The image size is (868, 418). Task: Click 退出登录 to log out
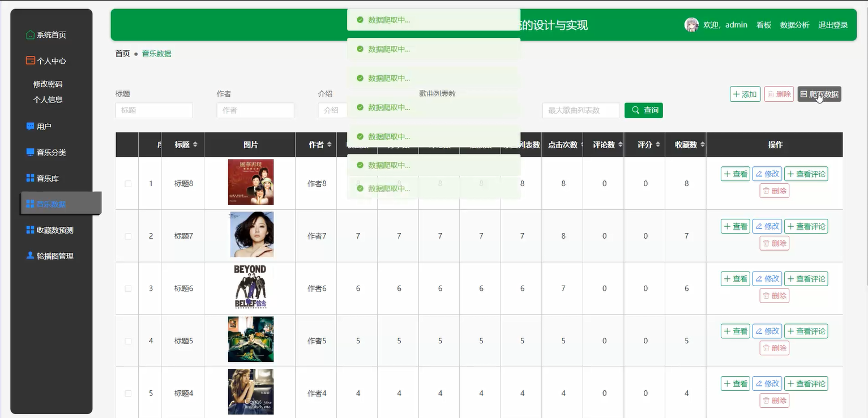coord(833,25)
